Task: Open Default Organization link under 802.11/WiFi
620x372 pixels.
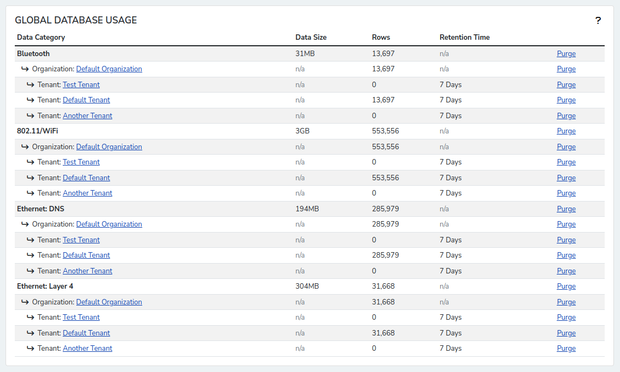Action: [109, 147]
